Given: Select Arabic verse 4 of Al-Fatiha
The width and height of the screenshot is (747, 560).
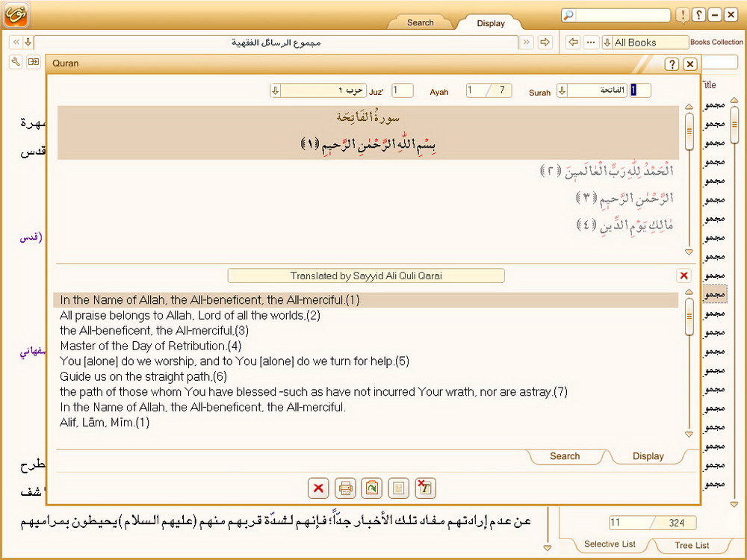Looking at the screenshot, I should click(624, 224).
